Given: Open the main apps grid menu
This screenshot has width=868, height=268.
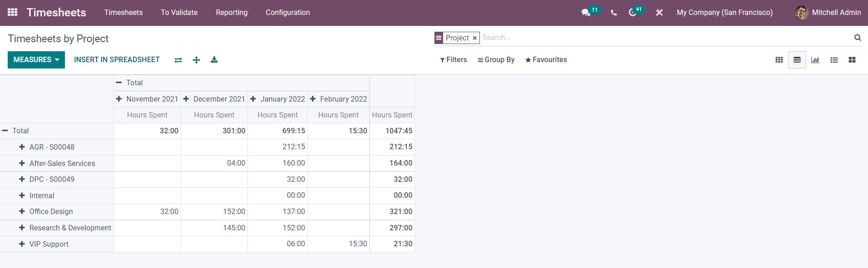Looking at the screenshot, I should click(x=13, y=12).
